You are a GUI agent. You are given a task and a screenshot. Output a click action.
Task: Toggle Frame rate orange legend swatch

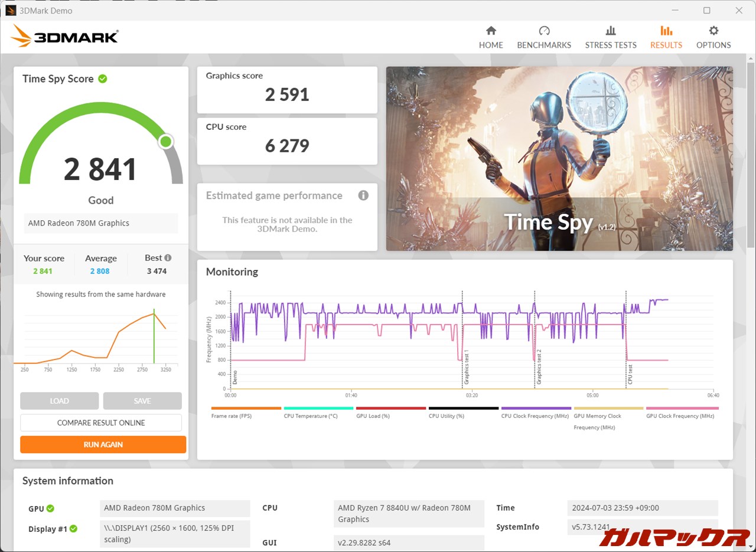pos(246,408)
